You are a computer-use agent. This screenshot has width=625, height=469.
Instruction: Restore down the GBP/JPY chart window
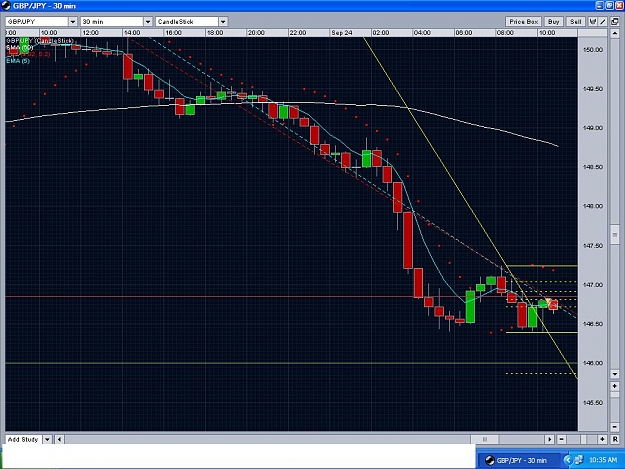pyautogui.click(x=609, y=6)
